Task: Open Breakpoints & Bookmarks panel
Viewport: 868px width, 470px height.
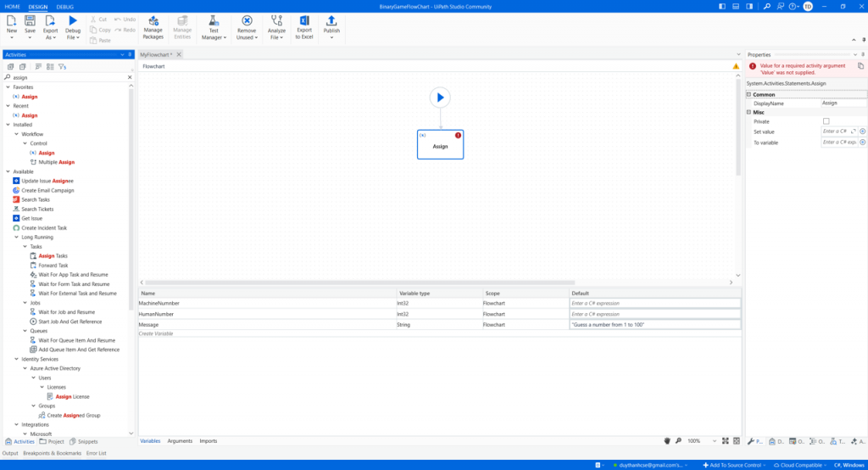Action: tap(52, 453)
